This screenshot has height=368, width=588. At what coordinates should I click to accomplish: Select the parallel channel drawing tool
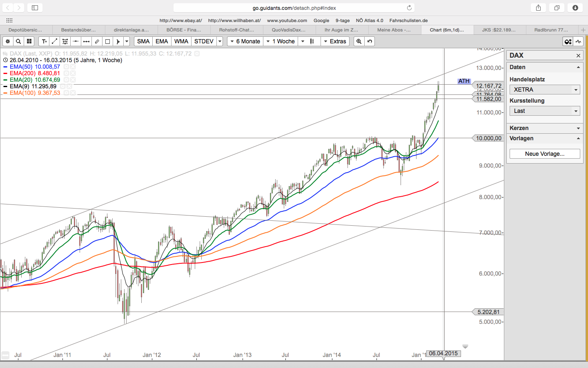point(97,41)
